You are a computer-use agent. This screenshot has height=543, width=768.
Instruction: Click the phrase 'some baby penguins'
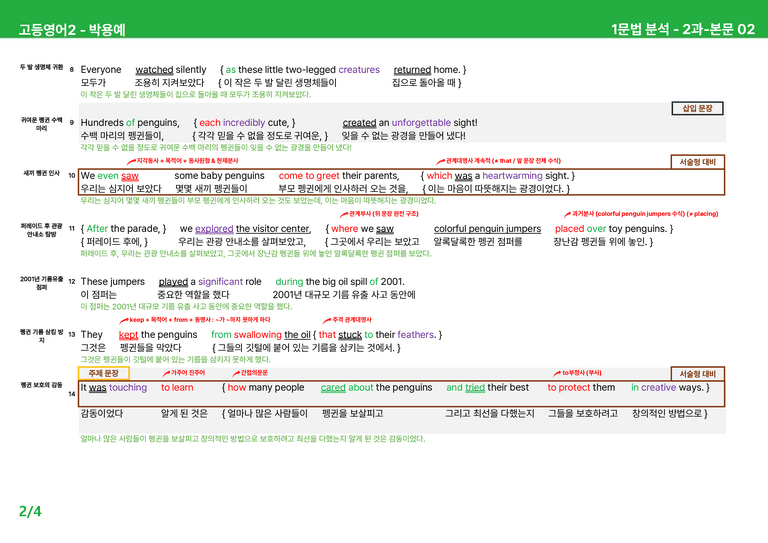point(219,175)
